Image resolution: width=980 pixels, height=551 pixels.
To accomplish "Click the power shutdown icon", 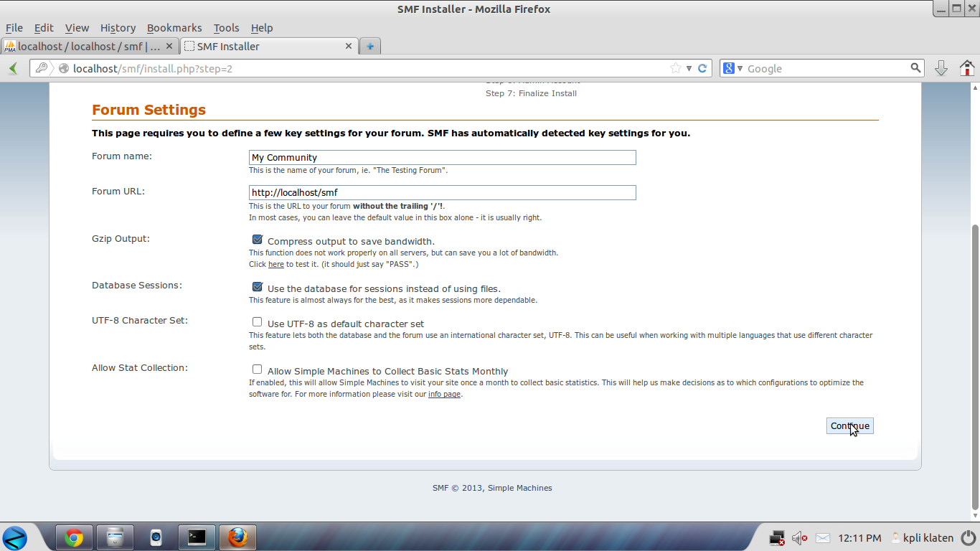I will pos(968,537).
